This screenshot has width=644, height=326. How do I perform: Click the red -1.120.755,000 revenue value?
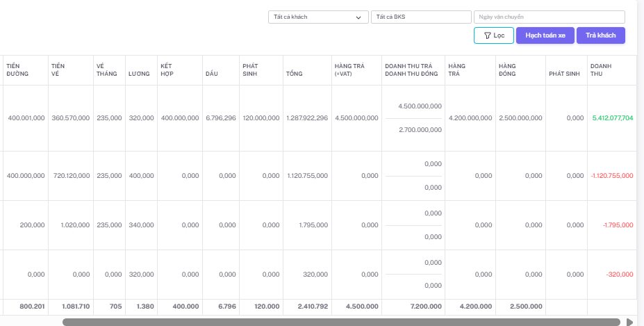611,176
